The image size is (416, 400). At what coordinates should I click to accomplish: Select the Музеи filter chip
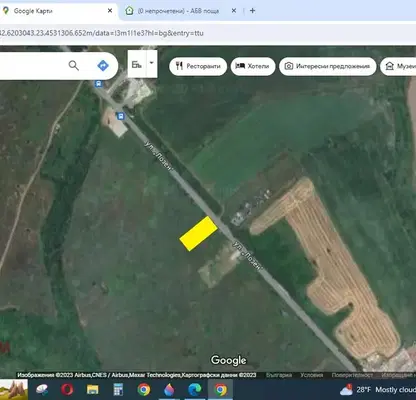[x=398, y=66]
